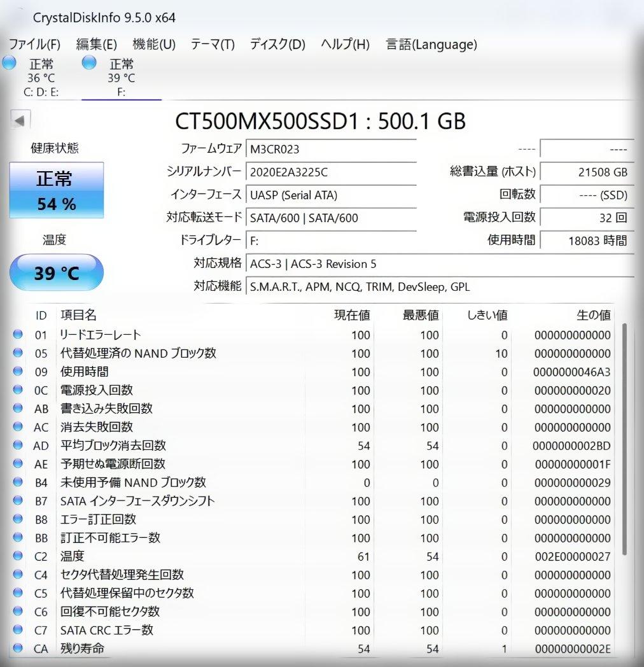Click status dot for 05 代替処理済の NAND ブロック数

click(x=18, y=353)
